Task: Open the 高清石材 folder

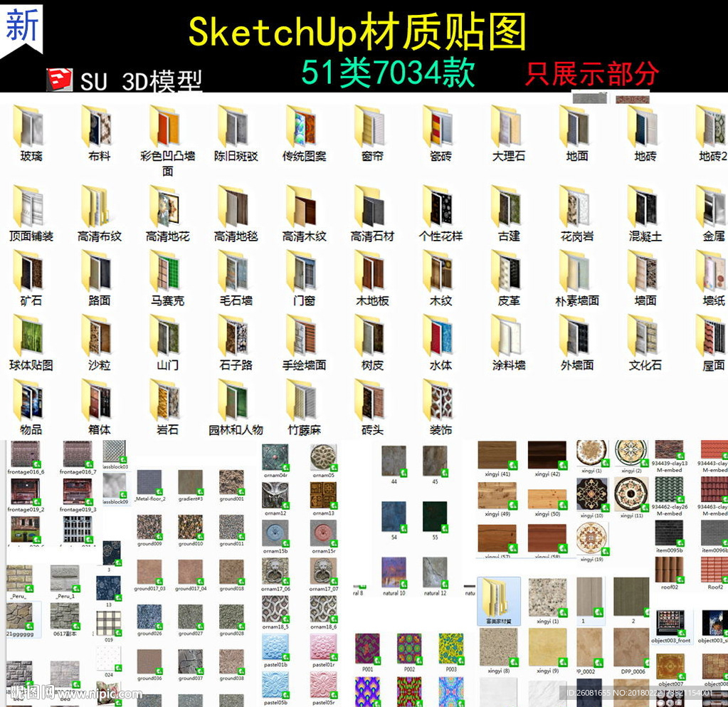Action: tap(371, 206)
